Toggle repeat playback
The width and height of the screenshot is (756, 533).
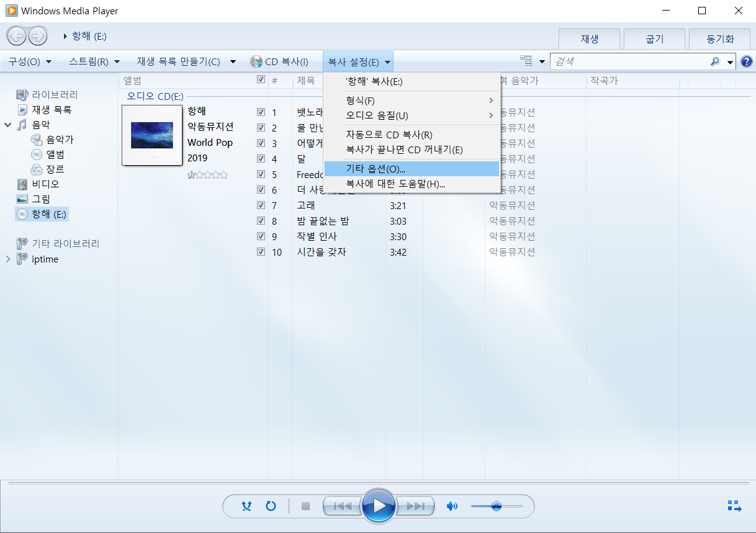click(271, 506)
